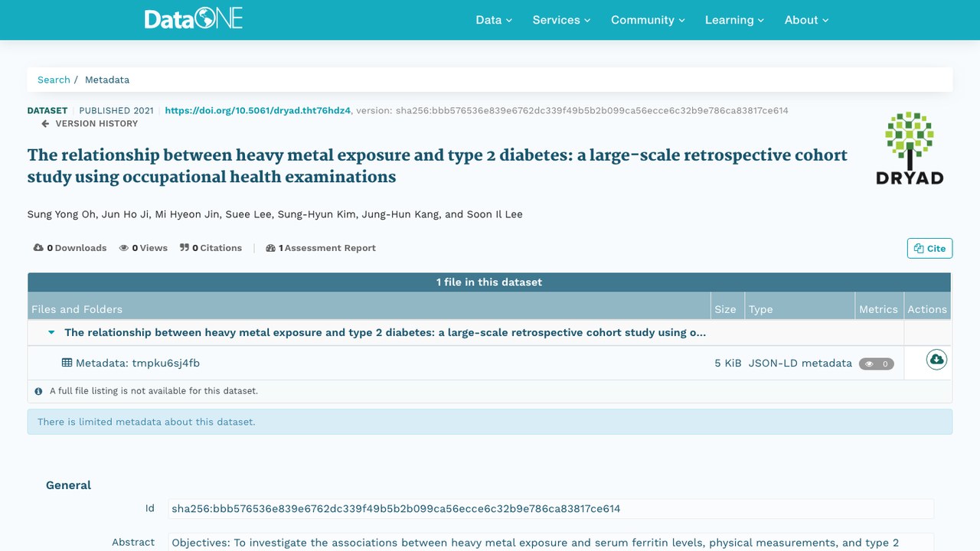
Task: Open the About menu
Action: pyautogui.click(x=806, y=20)
